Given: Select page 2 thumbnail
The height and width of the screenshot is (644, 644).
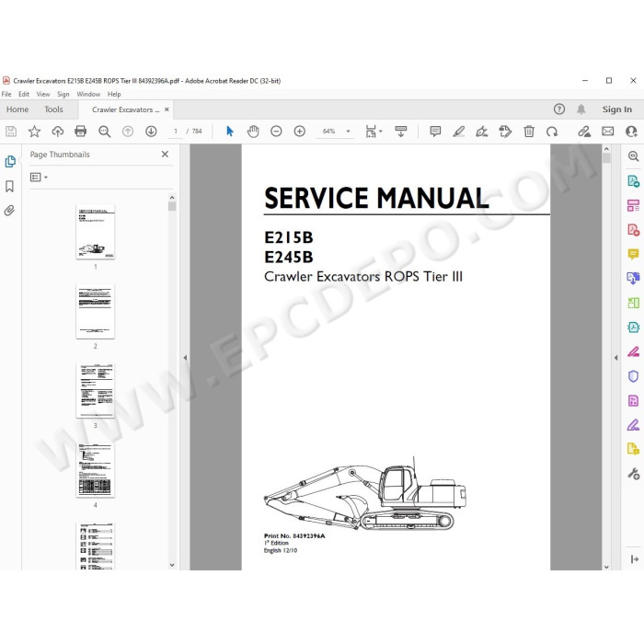Looking at the screenshot, I should (96, 311).
